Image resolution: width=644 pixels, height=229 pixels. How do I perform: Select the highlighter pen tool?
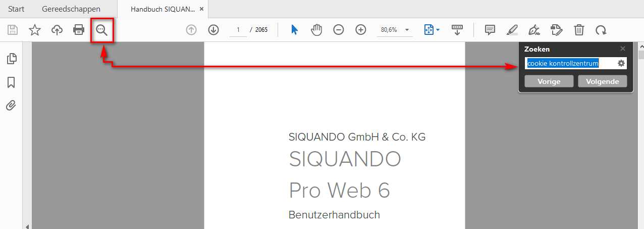click(x=512, y=30)
